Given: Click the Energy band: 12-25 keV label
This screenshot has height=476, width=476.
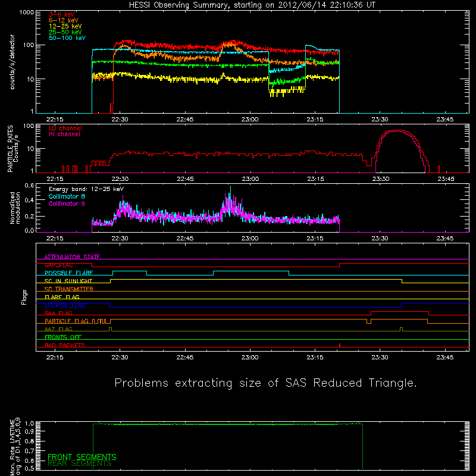Looking at the screenshot, I should coord(86,189).
